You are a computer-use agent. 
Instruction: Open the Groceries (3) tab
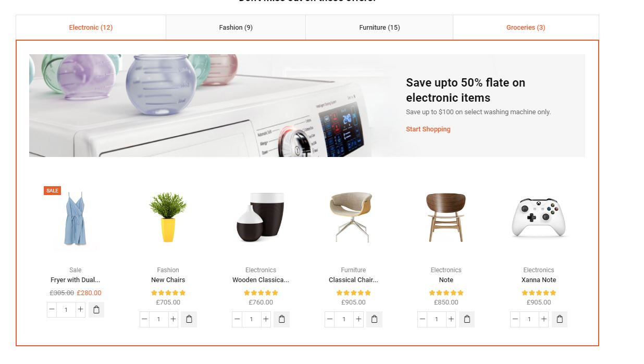[x=526, y=27]
